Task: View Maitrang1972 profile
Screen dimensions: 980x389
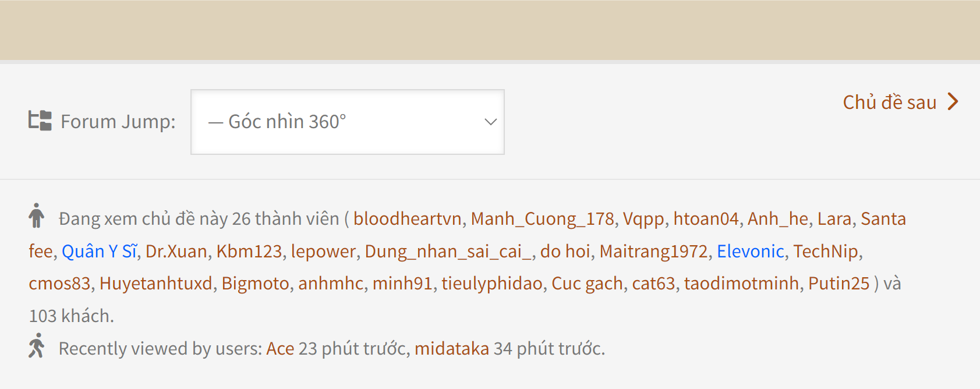Action: [653, 252]
